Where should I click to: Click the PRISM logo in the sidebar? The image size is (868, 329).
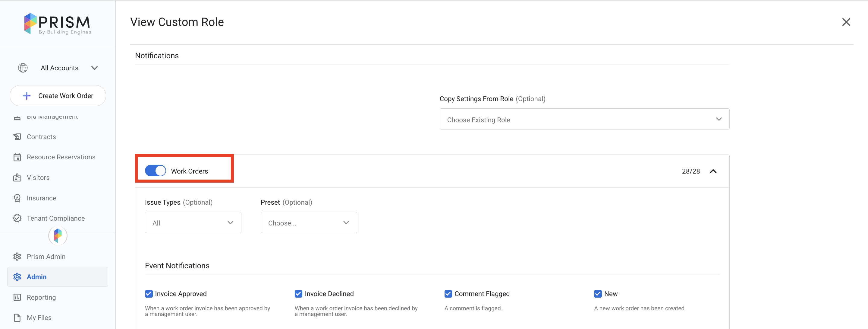pyautogui.click(x=57, y=24)
